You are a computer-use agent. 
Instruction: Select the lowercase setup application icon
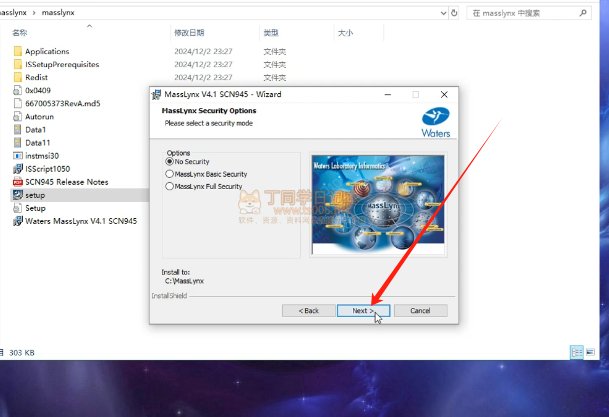click(17, 195)
